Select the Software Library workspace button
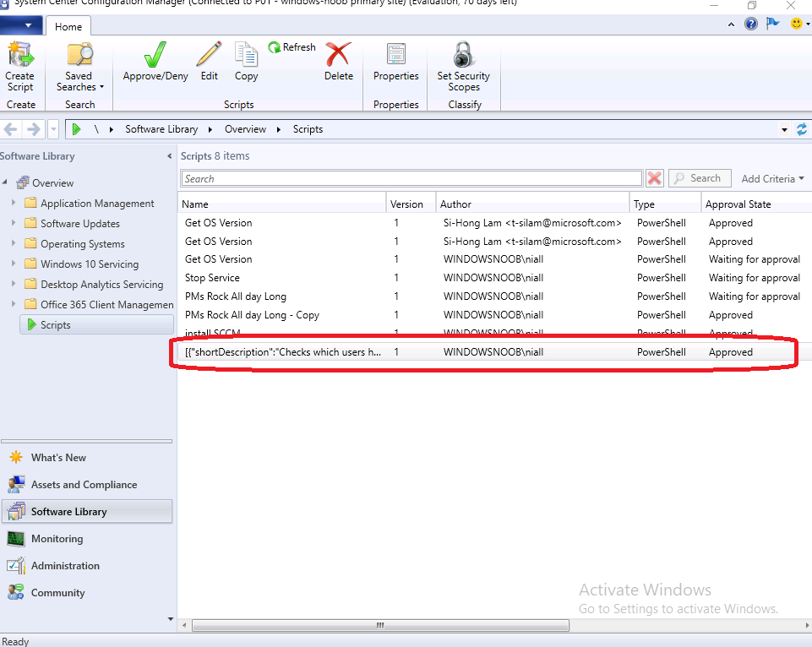Image resolution: width=812 pixels, height=647 pixels. click(x=87, y=511)
